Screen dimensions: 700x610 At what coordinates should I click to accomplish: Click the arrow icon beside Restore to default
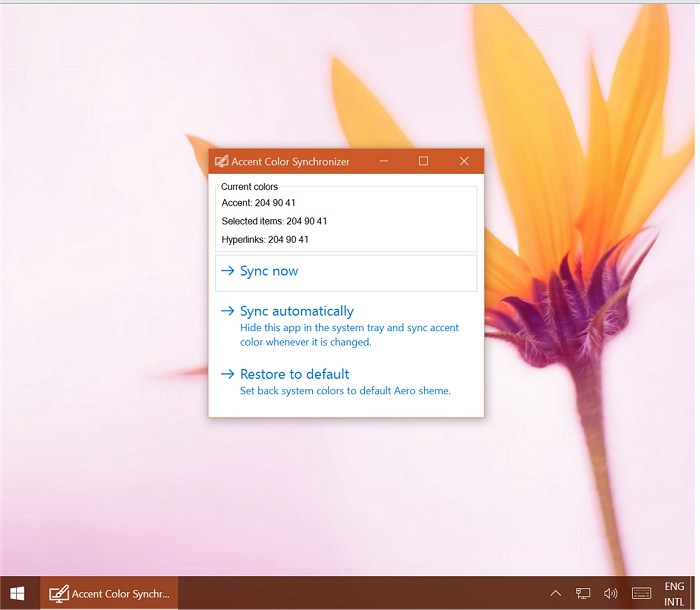click(228, 374)
